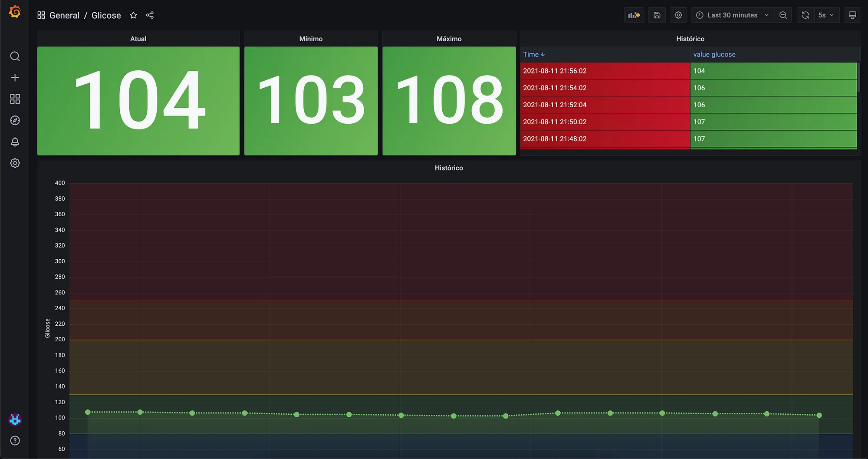Click the 107 value beside 21:50:02
This screenshot has height=459, width=868.
click(x=773, y=122)
